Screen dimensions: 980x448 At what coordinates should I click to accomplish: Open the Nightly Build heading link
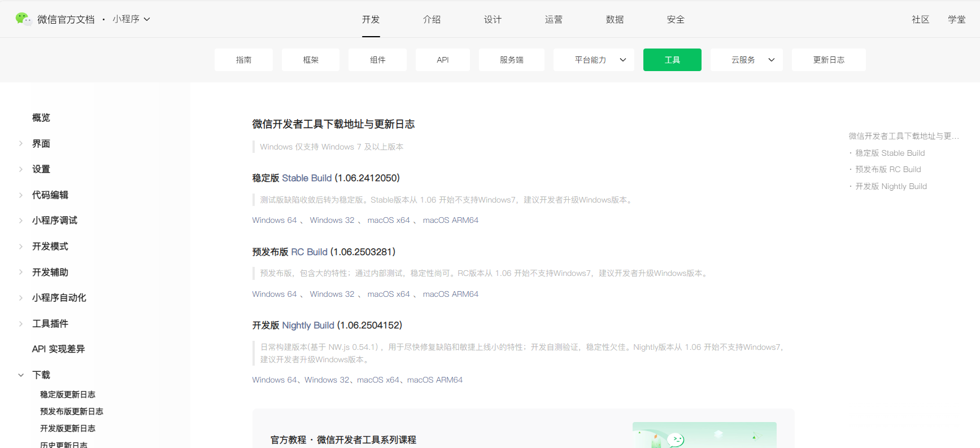[x=308, y=325]
